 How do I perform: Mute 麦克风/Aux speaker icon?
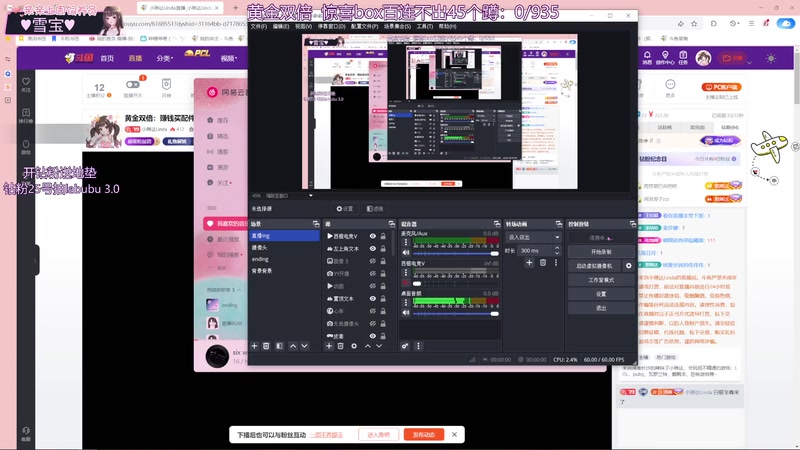(x=406, y=253)
